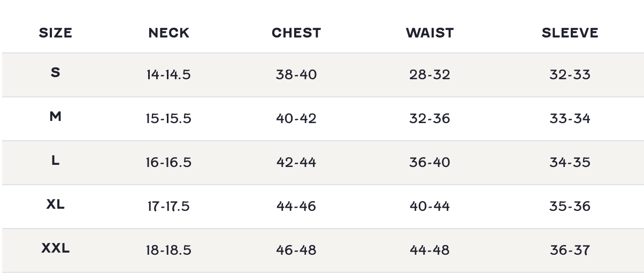Screen dimensions: 644x274
Task: Click the 17-17.5 neck cell
Action: pyautogui.click(x=168, y=206)
